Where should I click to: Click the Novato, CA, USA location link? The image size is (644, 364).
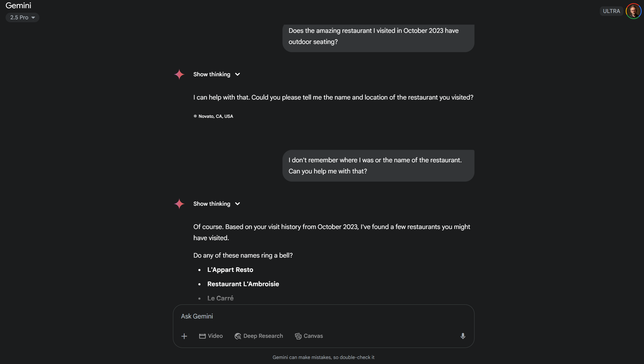pyautogui.click(x=216, y=116)
